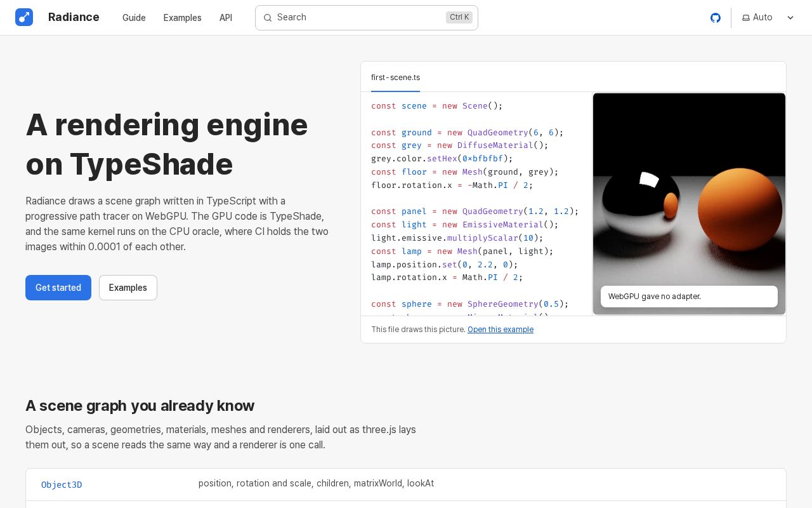The width and height of the screenshot is (812, 508).
Task: Click the rendered spheres preview image
Action: click(689, 204)
